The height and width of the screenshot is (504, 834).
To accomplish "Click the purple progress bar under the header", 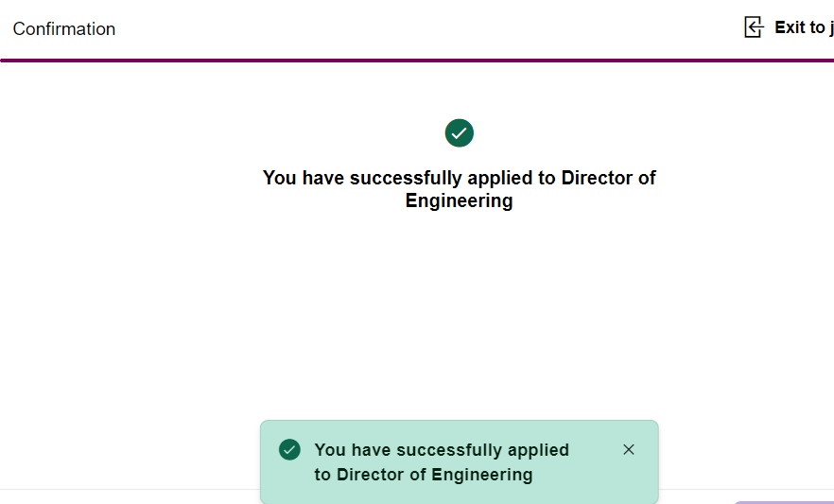I will pyautogui.click(x=416, y=61).
